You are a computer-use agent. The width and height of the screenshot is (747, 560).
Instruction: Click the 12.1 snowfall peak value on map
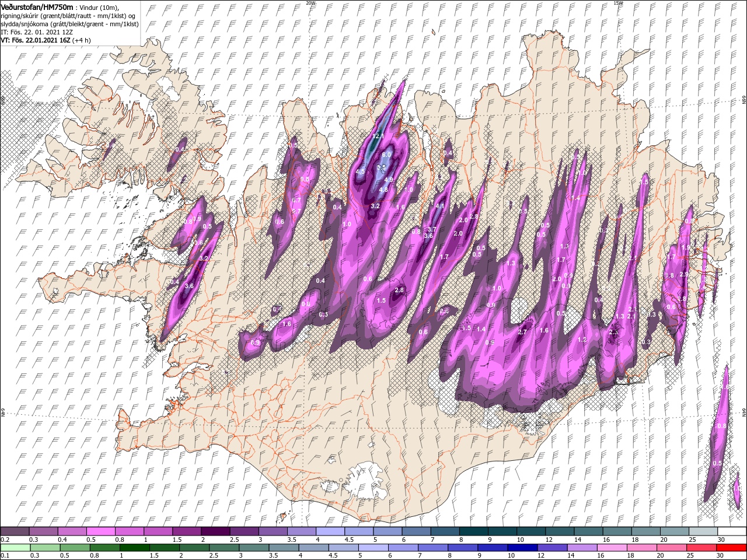pyautogui.click(x=378, y=136)
